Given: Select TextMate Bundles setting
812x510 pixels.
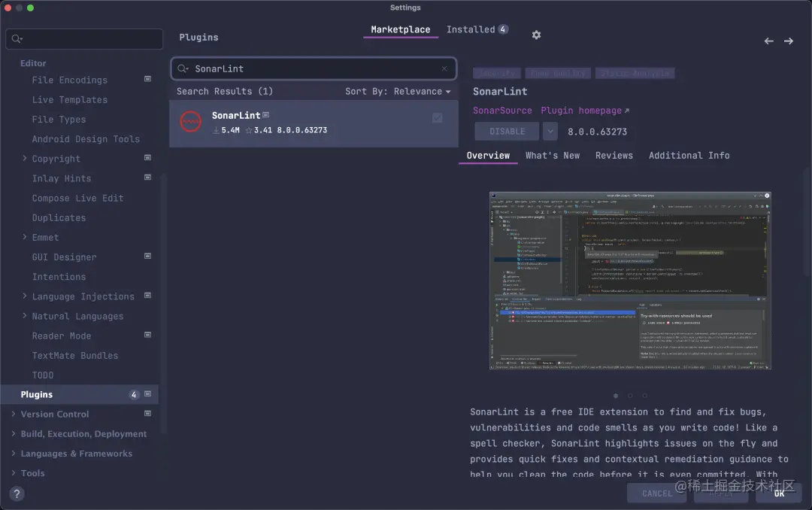Looking at the screenshot, I should (x=74, y=356).
